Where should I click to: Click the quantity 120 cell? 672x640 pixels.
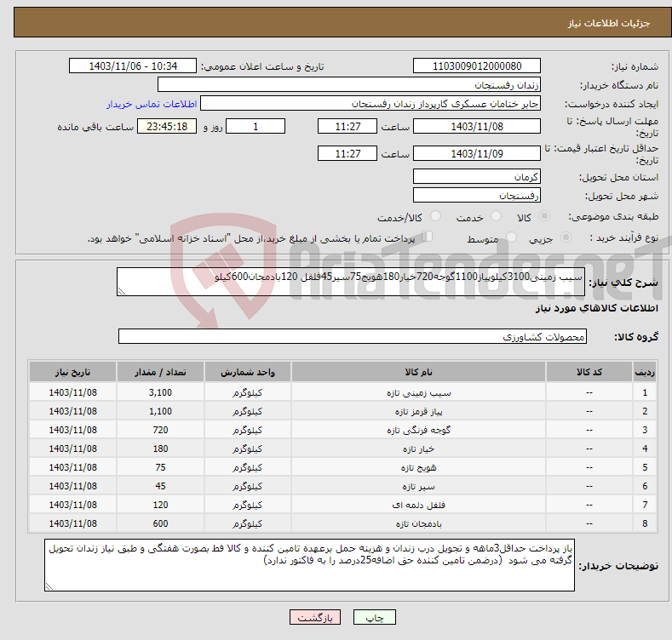pos(160,505)
